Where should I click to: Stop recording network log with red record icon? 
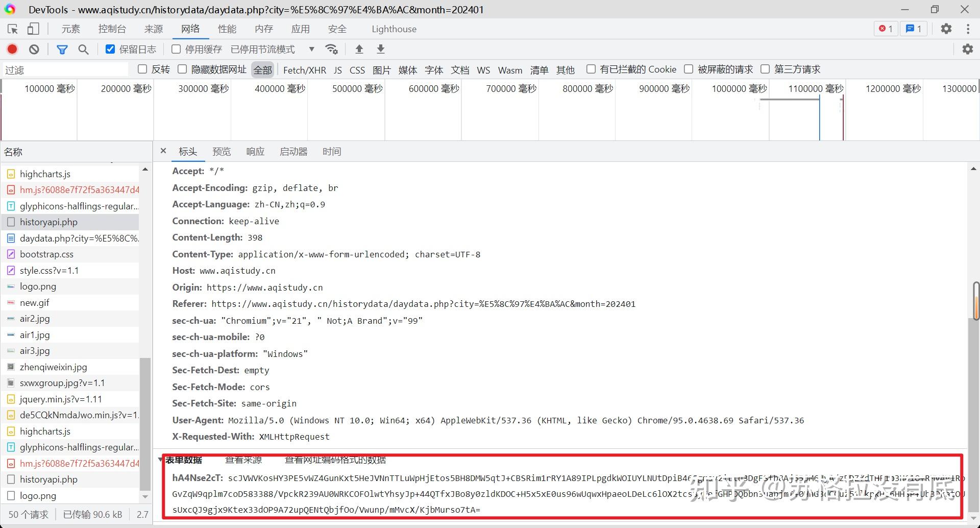(x=12, y=49)
